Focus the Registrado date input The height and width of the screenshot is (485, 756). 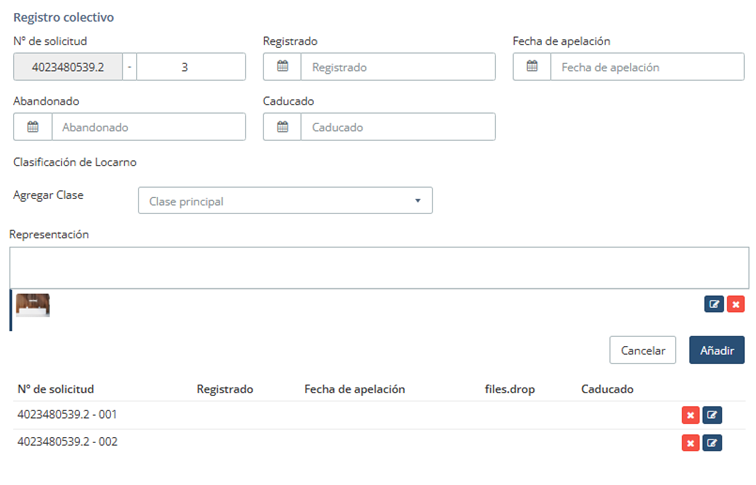point(398,67)
